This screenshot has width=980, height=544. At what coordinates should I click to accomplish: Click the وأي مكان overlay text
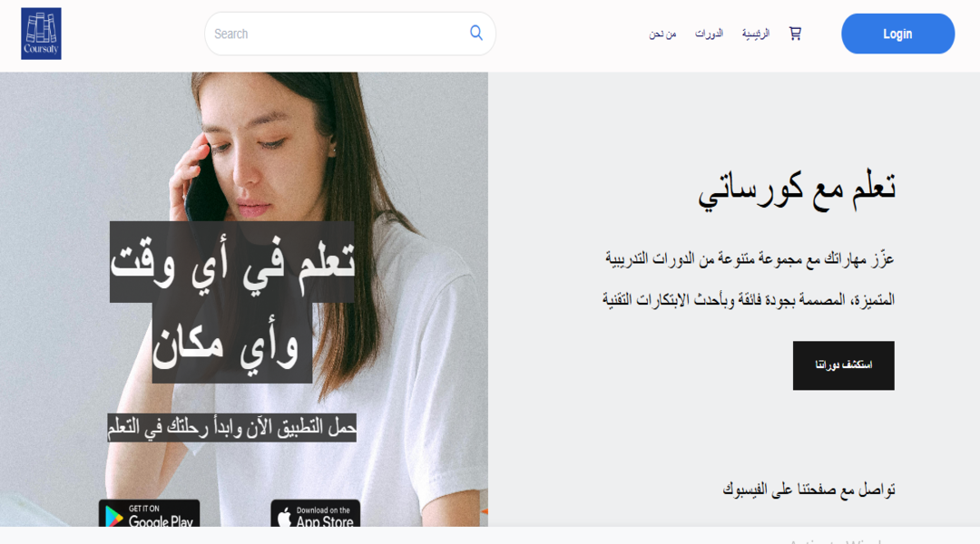tap(232, 344)
